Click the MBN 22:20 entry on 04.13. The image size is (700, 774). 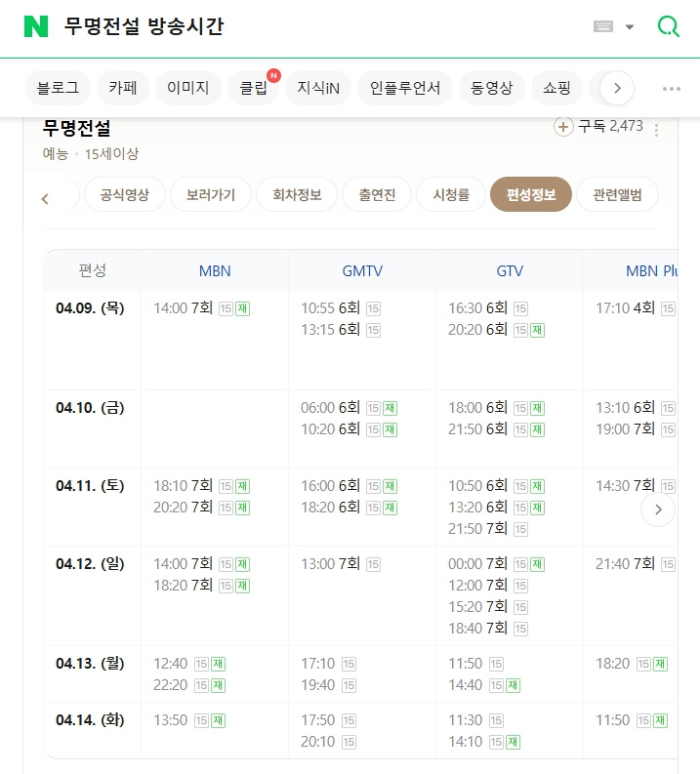pyautogui.click(x=189, y=685)
